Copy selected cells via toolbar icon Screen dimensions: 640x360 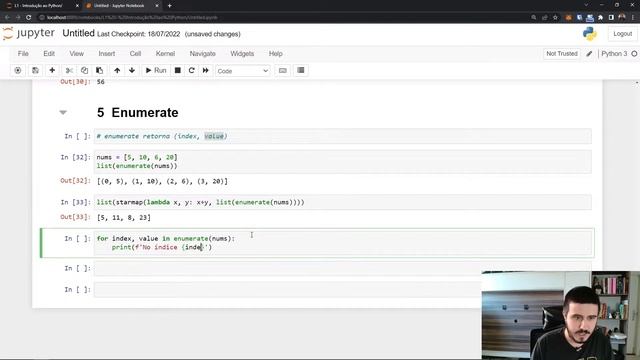click(x=84, y=71)
